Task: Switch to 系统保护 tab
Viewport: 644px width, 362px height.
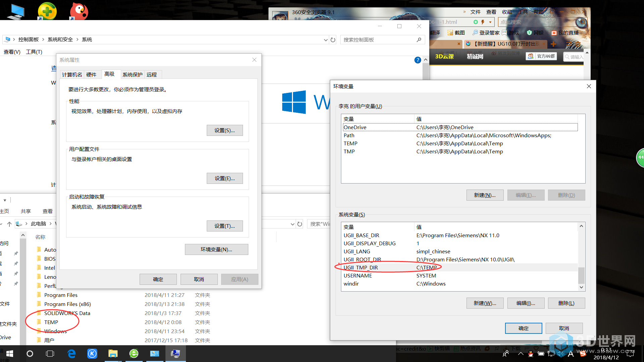Action: coord(133,74)
